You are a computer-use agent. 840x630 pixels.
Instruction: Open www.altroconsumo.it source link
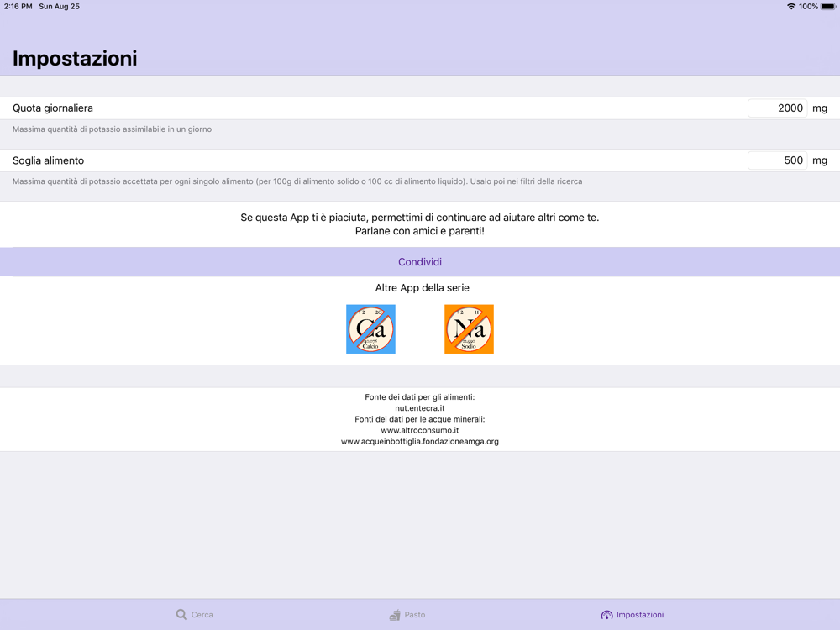coord(419,430)
